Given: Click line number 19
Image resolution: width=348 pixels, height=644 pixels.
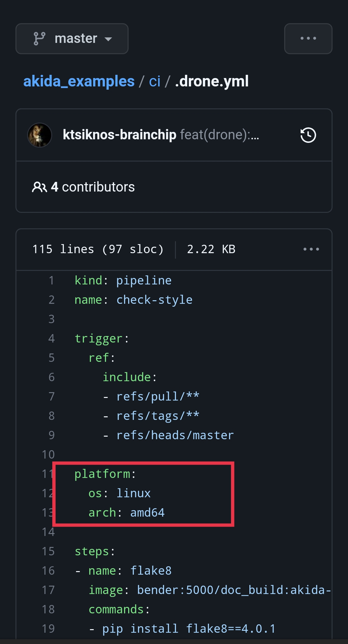Looking at the screenshot, I should [48, 629].
